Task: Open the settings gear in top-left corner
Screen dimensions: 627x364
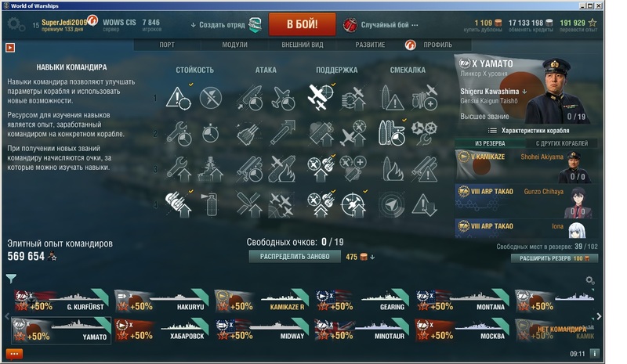Action: tap(16, 25)
